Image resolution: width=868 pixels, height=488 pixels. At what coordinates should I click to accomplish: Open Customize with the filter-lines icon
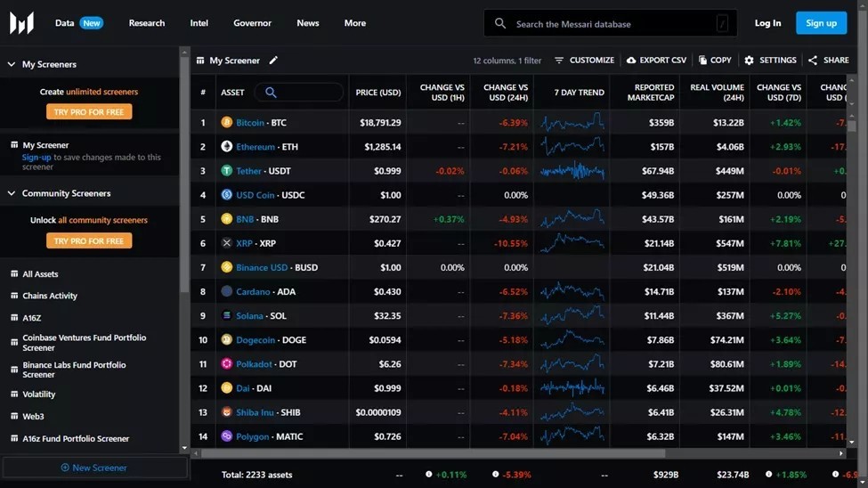559,61
